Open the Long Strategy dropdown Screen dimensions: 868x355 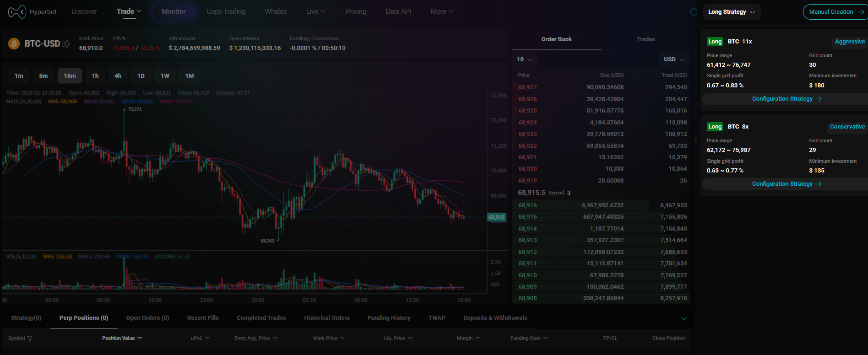click(731, 12)
